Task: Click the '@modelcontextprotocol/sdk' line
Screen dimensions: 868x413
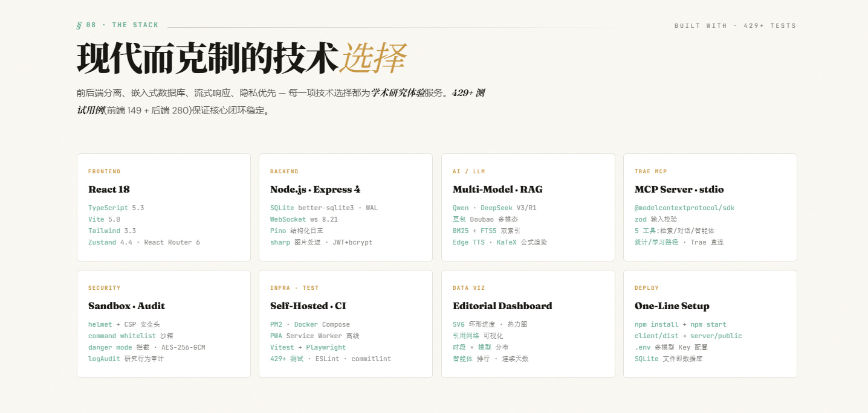Action: point(684,208)
